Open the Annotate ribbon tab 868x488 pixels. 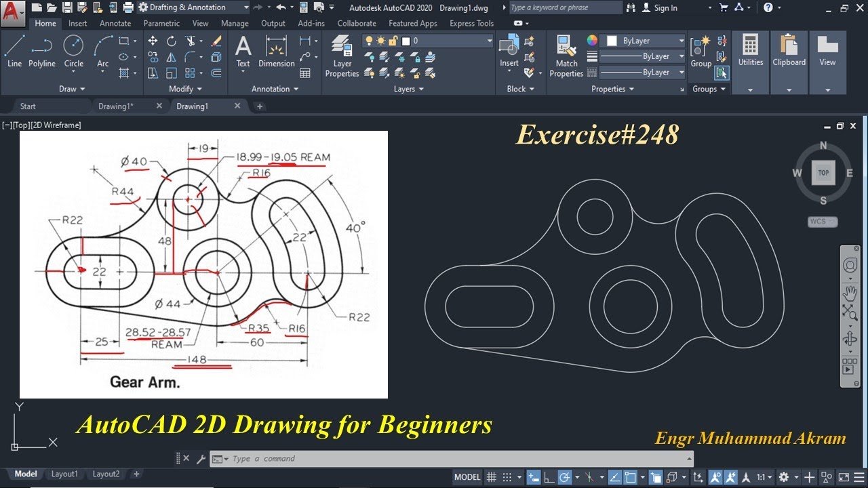click(x=115, y=23)
